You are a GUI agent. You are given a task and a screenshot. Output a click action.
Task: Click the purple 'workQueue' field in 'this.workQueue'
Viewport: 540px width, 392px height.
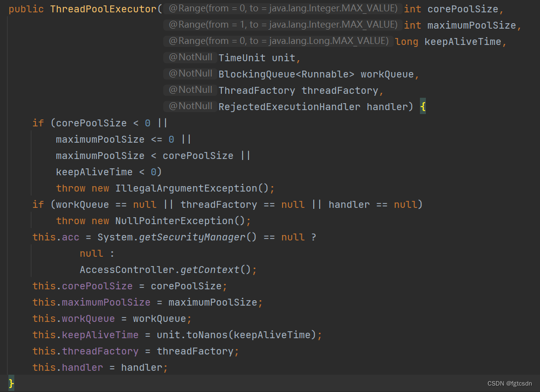pyautogui.click(x=88, y=319)
